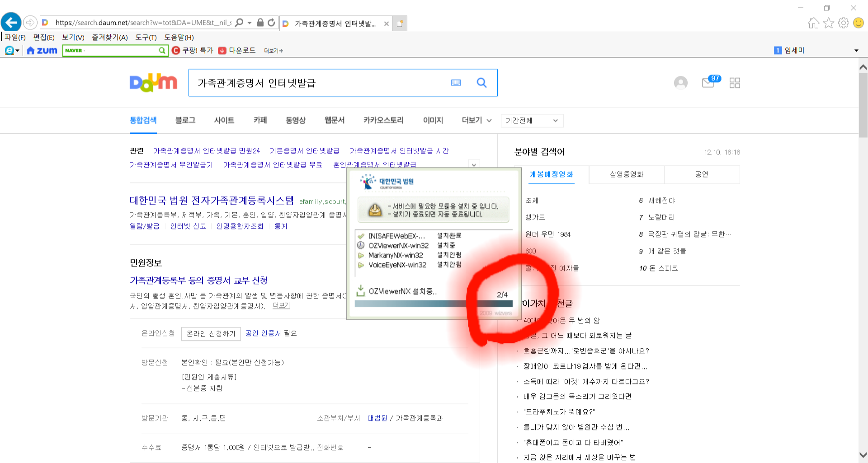Open a new browser tab
The height and width of the screenshot is (463, 868).
[400, 23]
